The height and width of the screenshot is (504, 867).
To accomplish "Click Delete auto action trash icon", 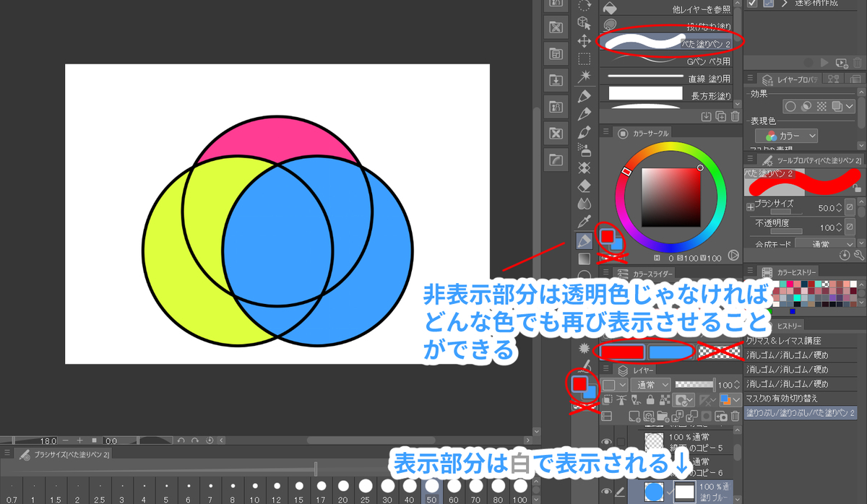I will tap(856, 63).
